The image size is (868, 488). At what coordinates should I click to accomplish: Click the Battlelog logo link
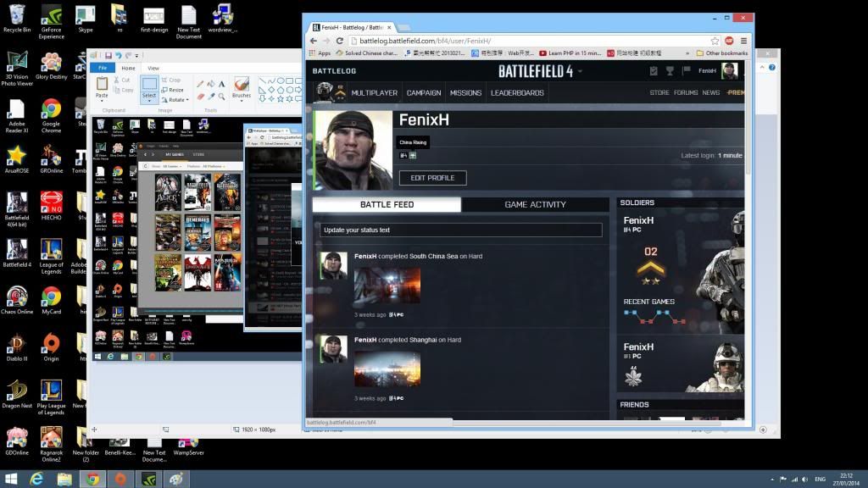point(334,71)
